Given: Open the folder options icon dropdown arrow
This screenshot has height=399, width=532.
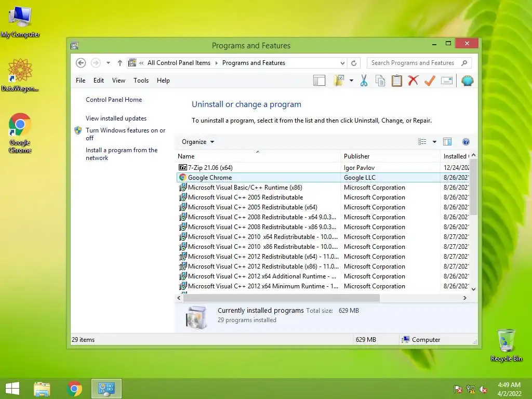Looking at the screenshot, I should click(351, 81).
